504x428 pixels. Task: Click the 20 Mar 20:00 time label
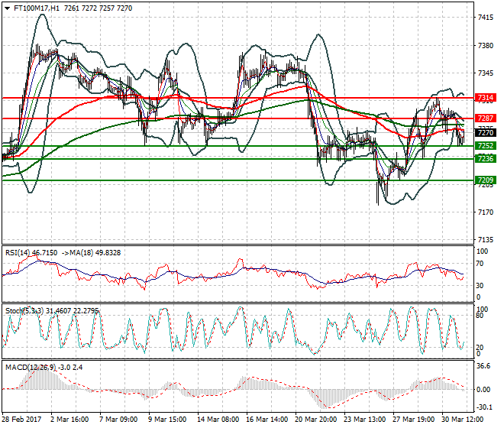click(x=315, y=420)
